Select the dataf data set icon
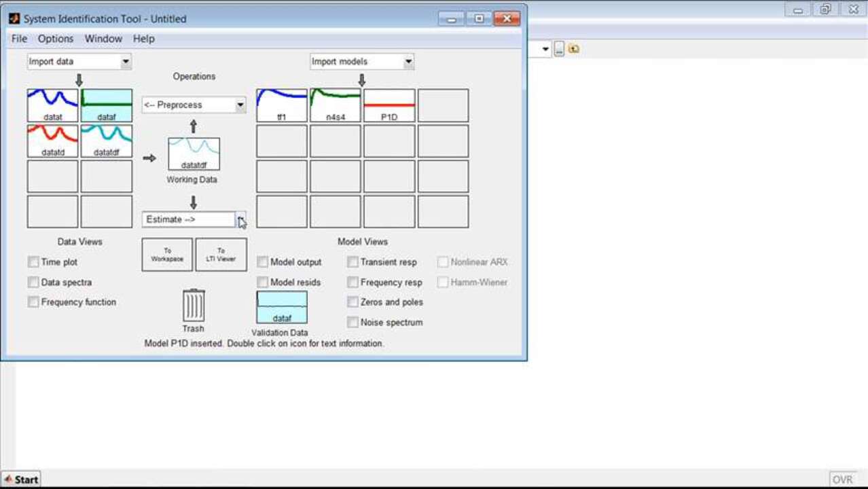The image size is (868, 489). point(107,105)
